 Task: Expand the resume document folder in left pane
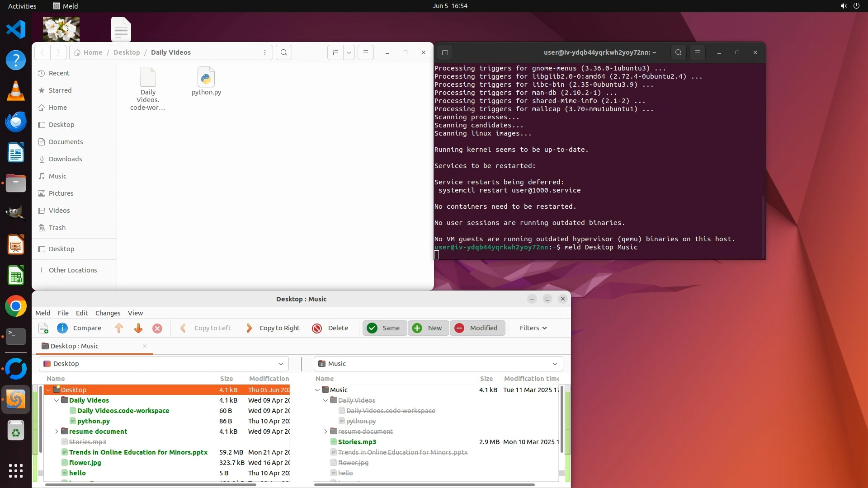(57, 432)
